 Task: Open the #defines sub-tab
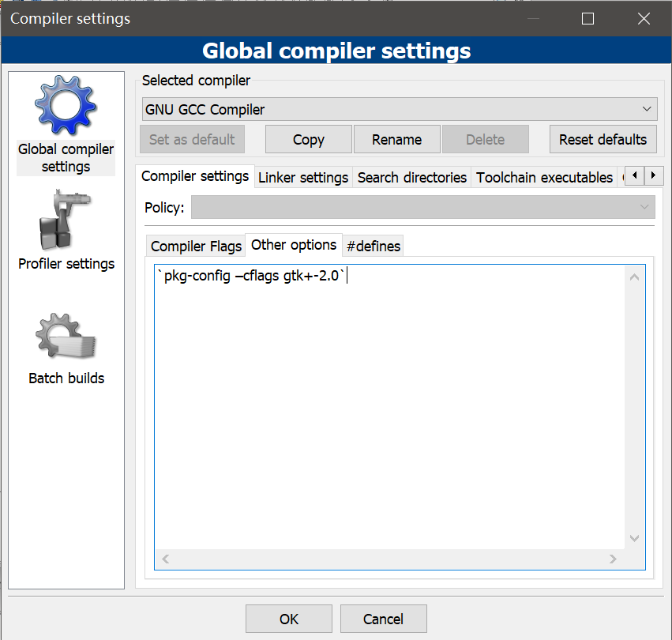click(374, 246)
